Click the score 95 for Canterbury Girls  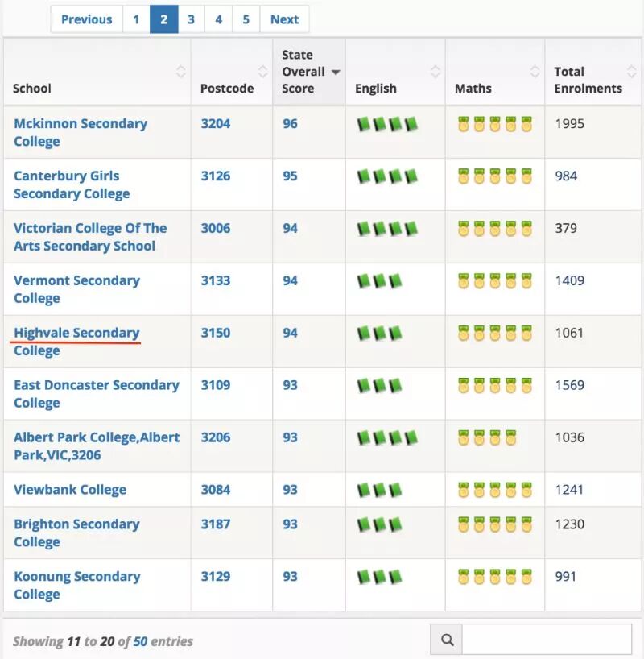click(290, 176)
